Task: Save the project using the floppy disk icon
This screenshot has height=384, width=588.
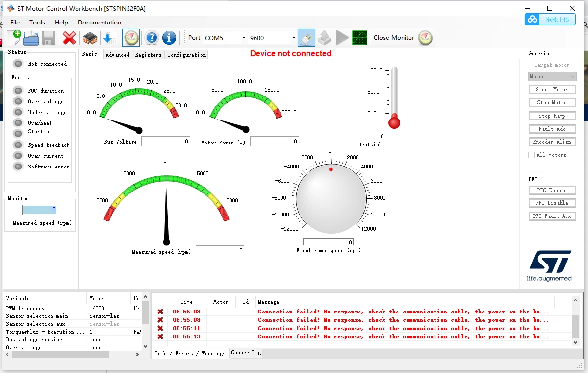Action: (49, 38)
